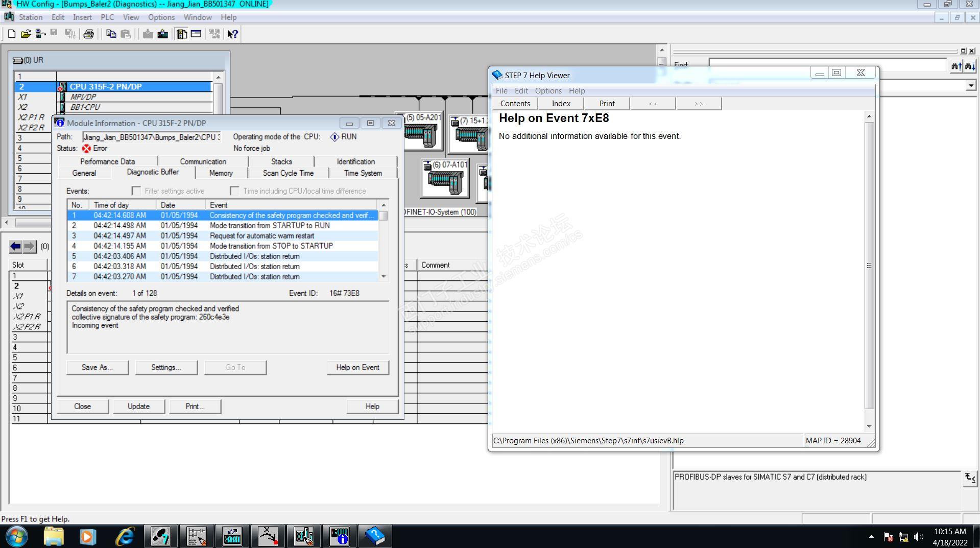Open the File menu in Help Viewer

point(501,91)
